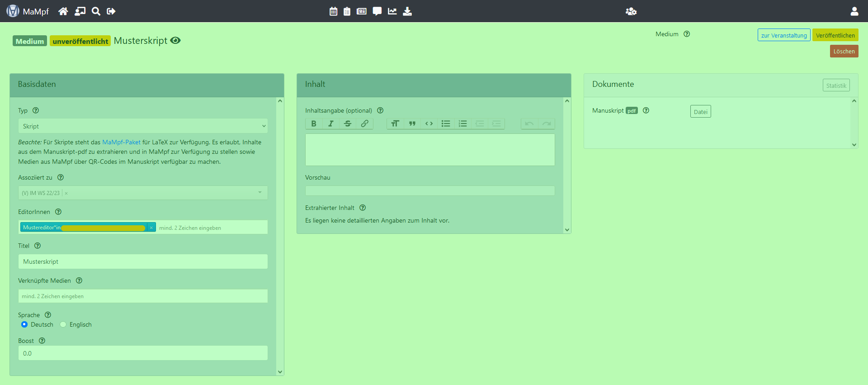
Task: Remove Mustereditor*in tag from EditorInnen
Action: point(151,228)
